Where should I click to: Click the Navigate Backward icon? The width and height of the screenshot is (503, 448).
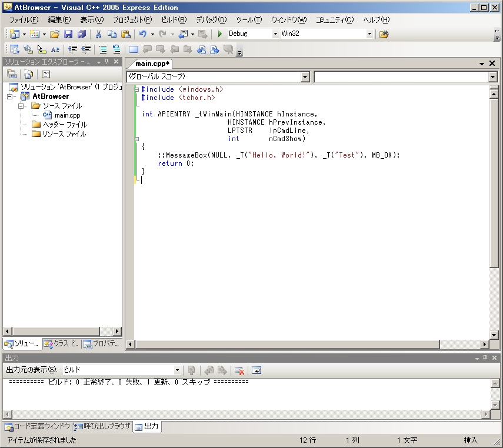point(183,34)
